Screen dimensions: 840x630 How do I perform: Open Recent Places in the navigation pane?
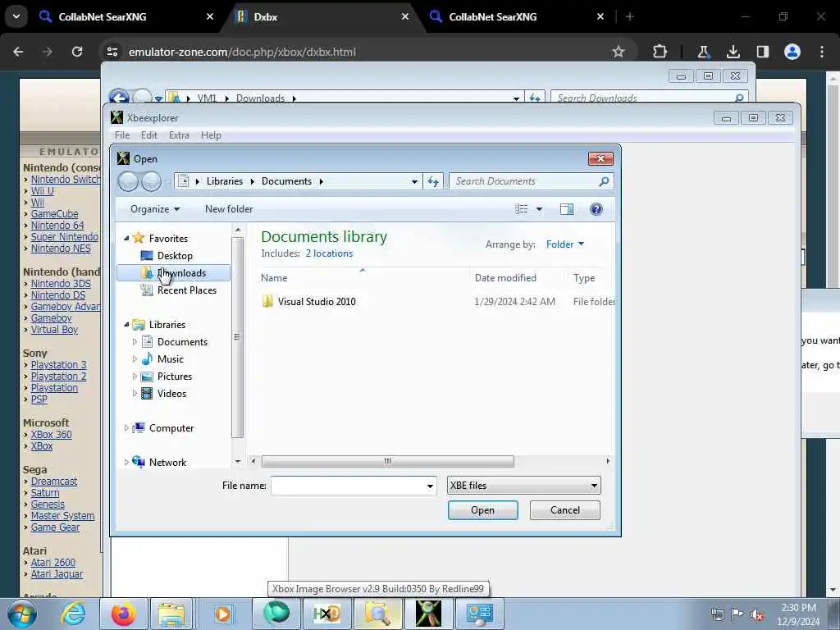pyautogui.click(x=186, y=290)
